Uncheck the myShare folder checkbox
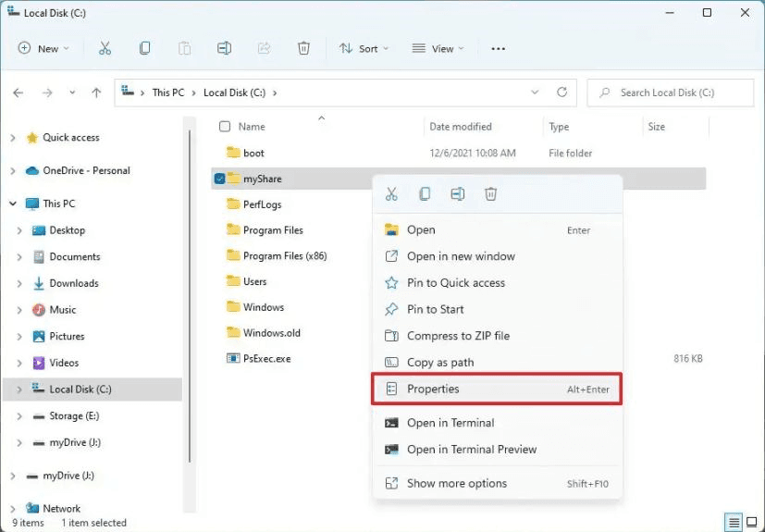 click(x=219, y=179)
